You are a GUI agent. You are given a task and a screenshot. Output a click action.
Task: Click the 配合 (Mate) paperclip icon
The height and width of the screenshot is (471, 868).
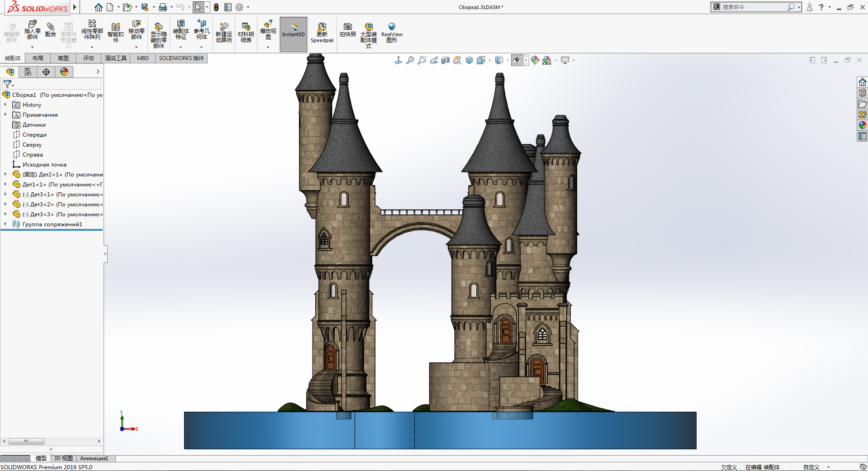click(51, 30)
